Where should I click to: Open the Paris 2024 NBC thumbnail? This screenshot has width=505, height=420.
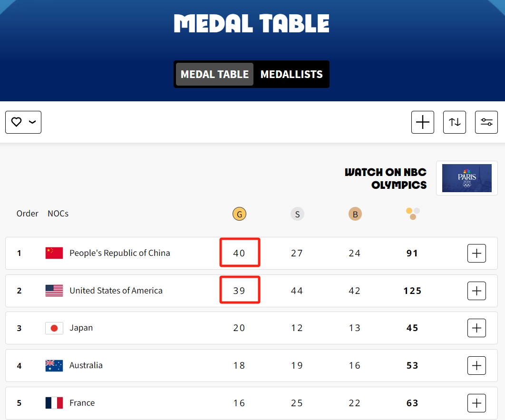tap(466, 178)
